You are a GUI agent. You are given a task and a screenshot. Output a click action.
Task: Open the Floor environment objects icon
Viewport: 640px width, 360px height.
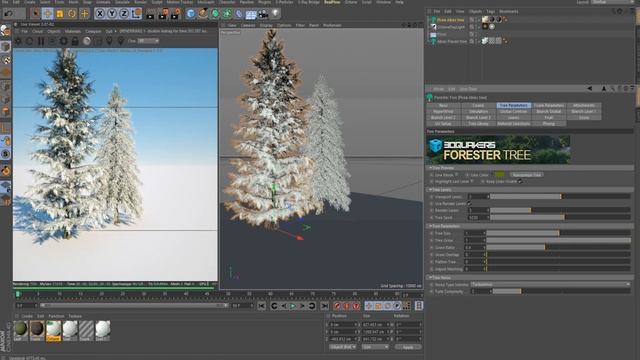[x=251, y=14]
